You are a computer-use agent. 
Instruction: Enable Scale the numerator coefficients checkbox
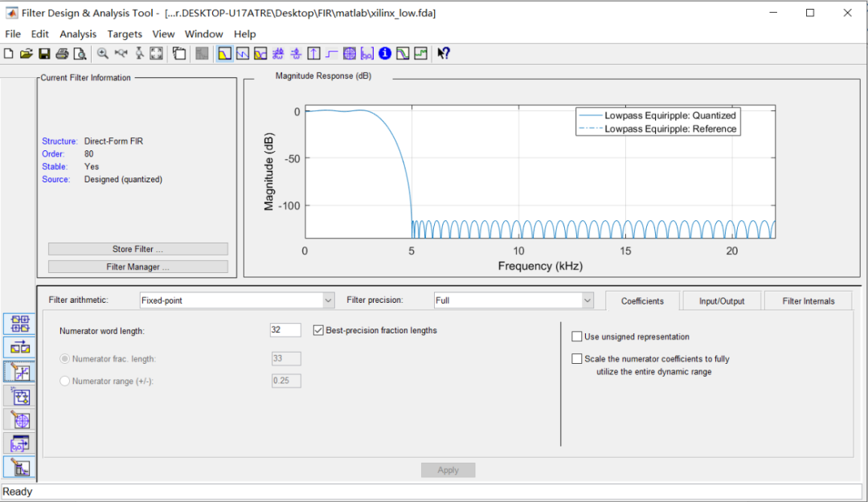(x=577, y=359)
